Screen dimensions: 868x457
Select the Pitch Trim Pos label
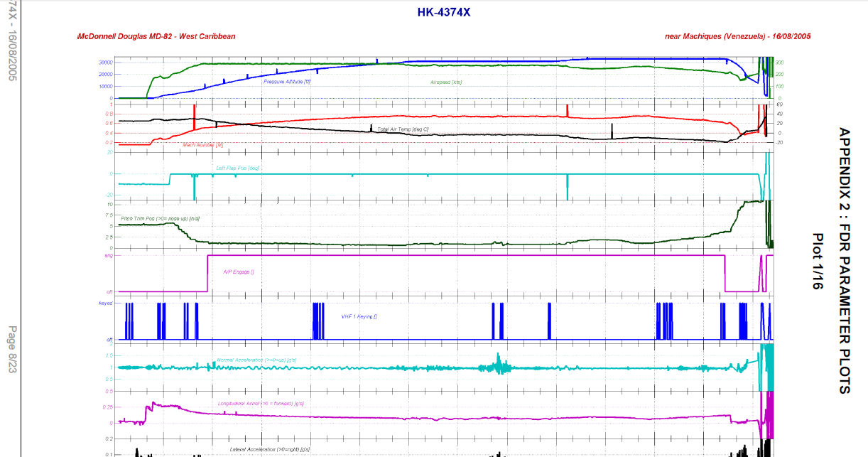click(x=160, y=218)
